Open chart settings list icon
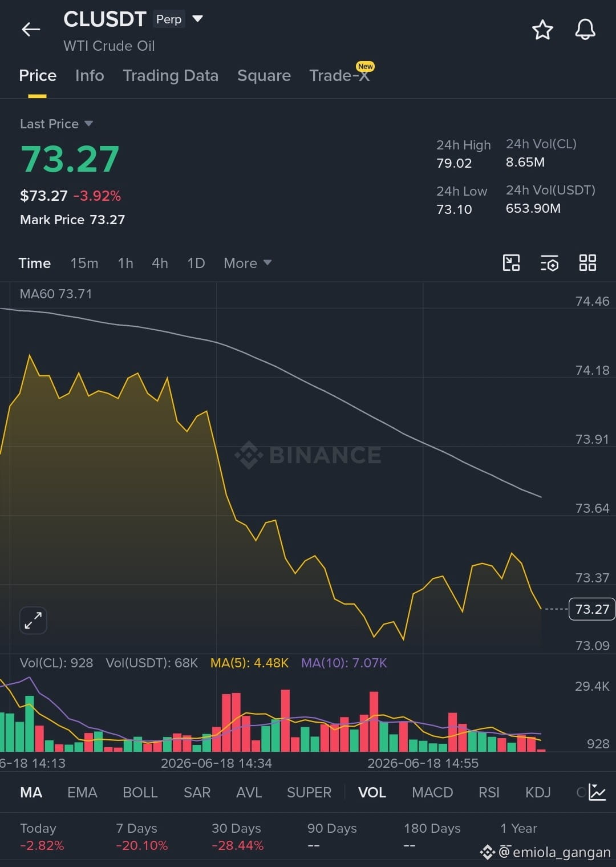This screenshot has height=867, width=616. point(549,263)
